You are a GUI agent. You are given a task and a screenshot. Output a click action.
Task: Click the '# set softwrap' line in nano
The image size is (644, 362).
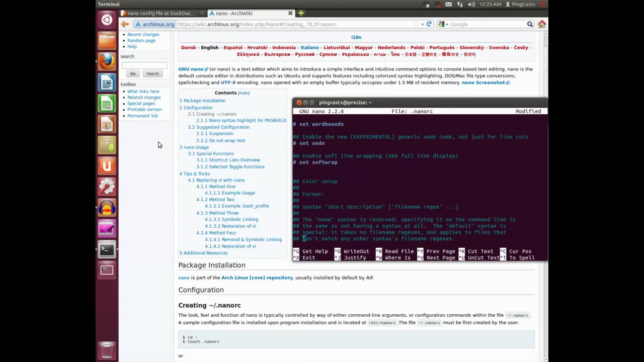click(315, 162)
